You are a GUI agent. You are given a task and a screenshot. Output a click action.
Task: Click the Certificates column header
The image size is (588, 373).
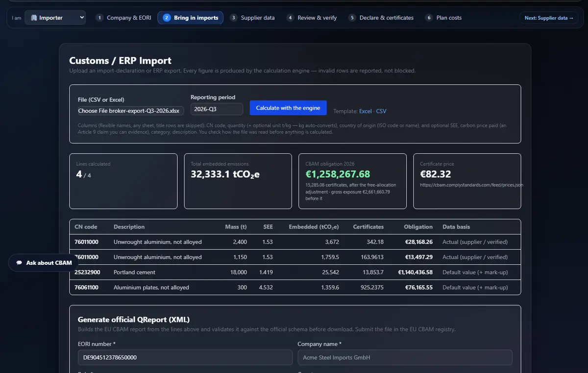368,227
